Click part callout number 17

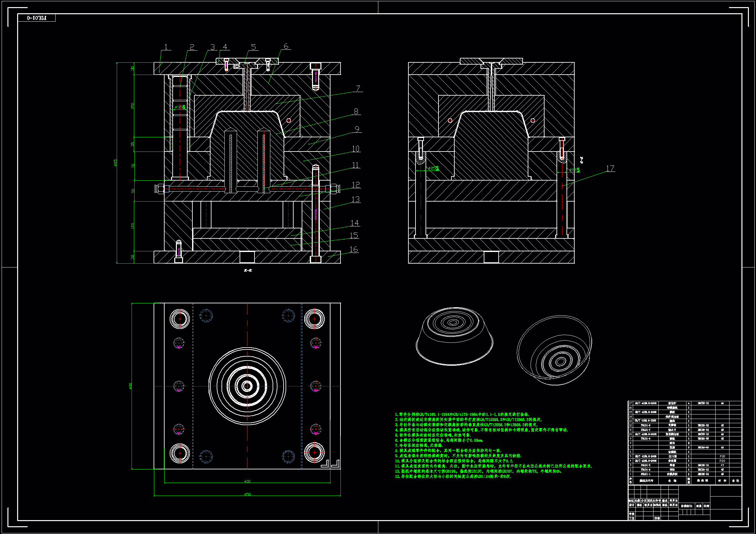[x=610, y=168]
